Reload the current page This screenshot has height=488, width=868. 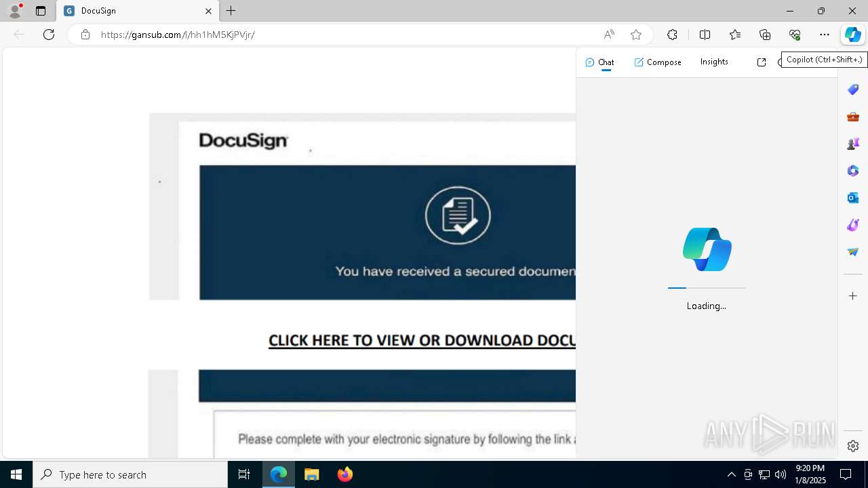[x=49, y=35]
